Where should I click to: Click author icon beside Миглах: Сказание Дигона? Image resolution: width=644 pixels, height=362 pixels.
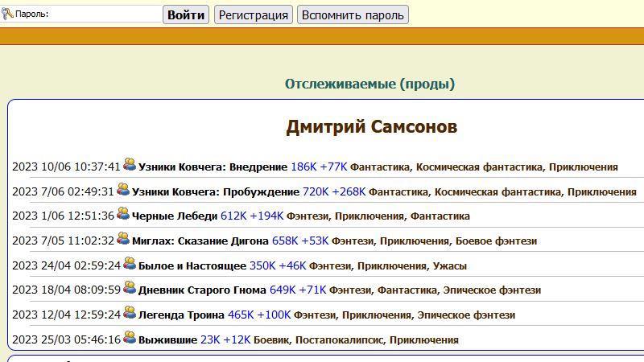[x=123, y=238]
